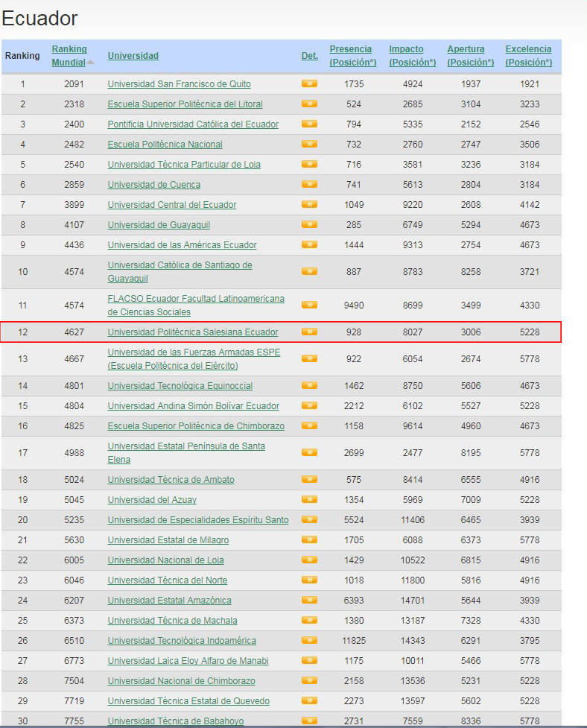Click details arrow for Universidad de las Américas Ecuador
587x728 pixels.
pyautogui.click(x=309, y=244)
